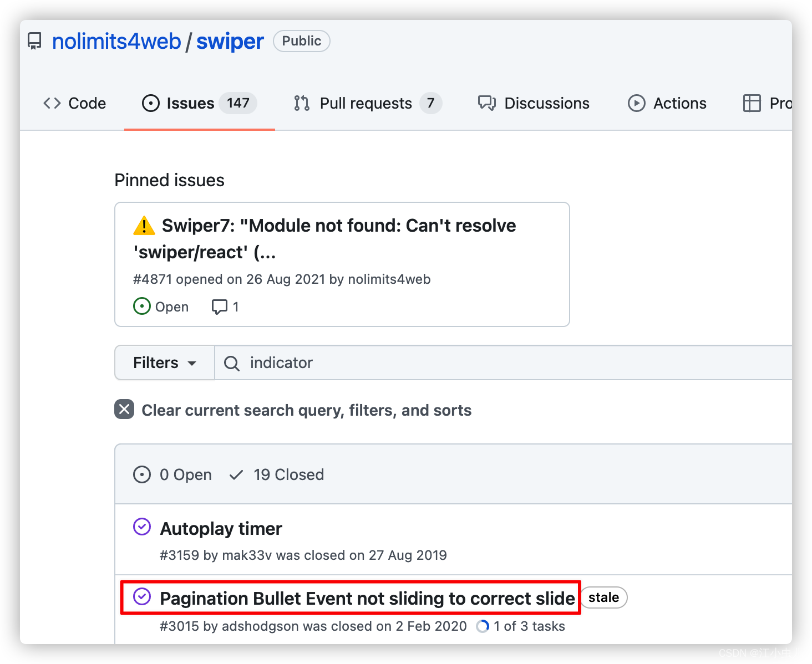Click the search field containing indicator

pos(503,362)
